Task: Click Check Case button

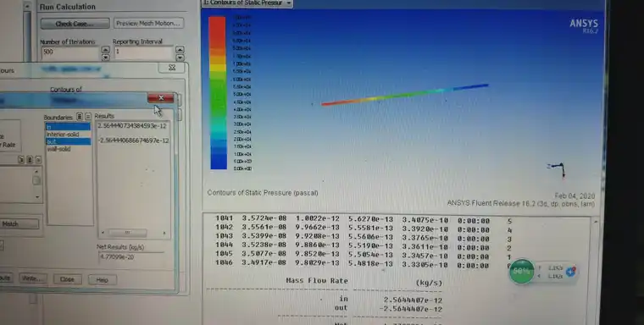Action: [75, 24]
